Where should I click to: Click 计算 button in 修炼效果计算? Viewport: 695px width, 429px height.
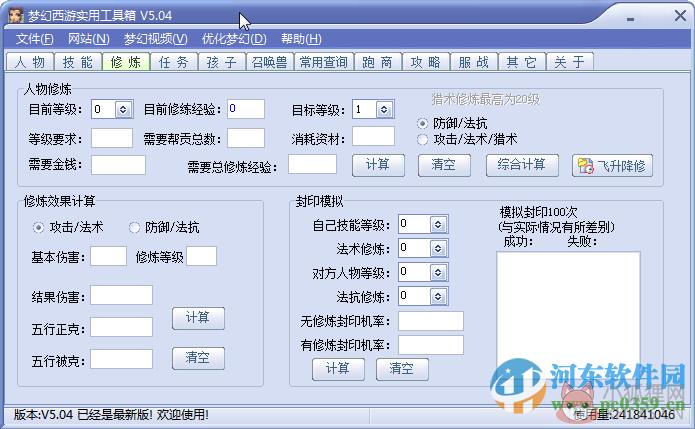198,318
